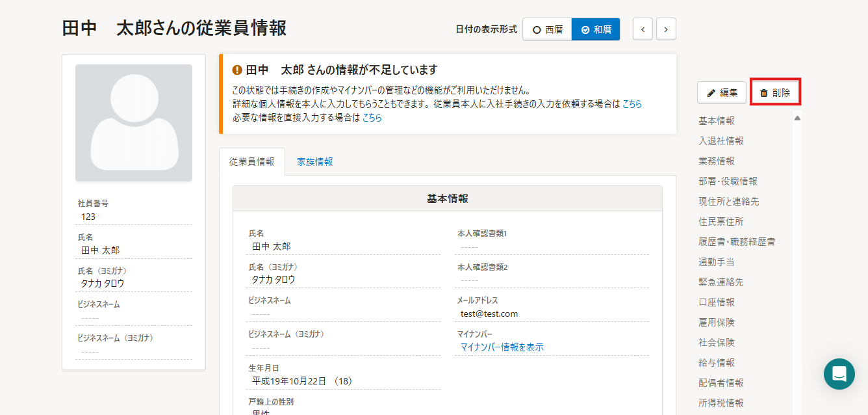Jump to 住民票住所 section
Viewport: 868px width, 415px height.
pos(721,222)
